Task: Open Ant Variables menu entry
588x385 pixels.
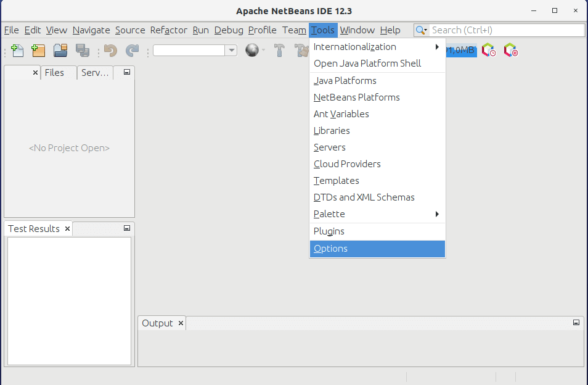Action: pos(377,114)
